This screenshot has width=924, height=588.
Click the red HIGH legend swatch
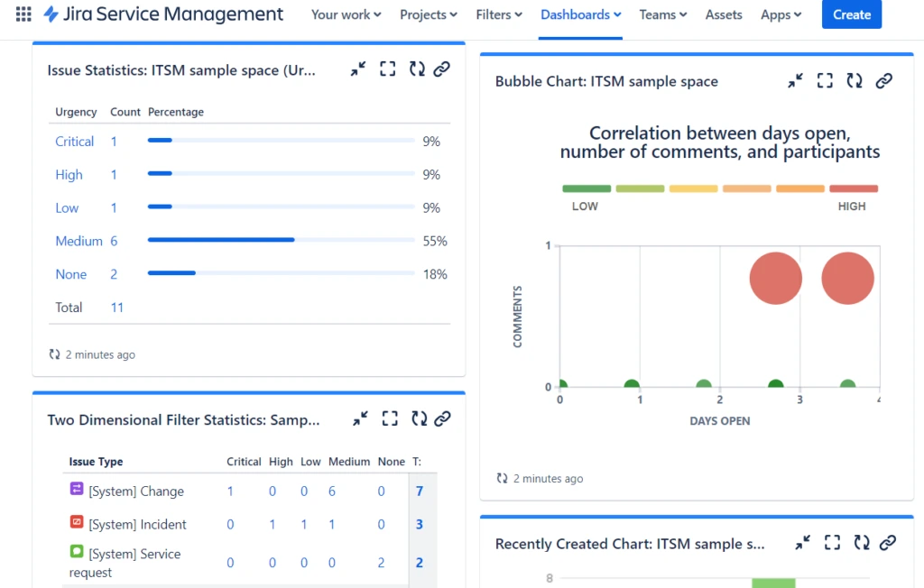click(854, 188)
